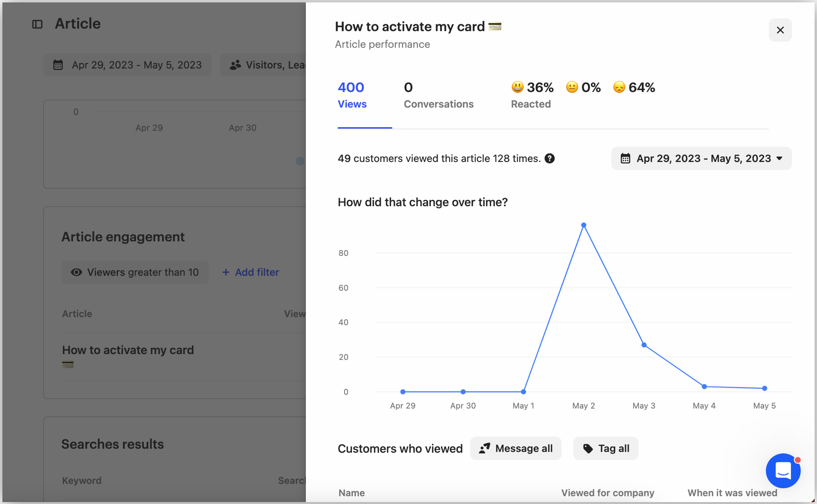Click the Searches results heading

coord(112,445)
